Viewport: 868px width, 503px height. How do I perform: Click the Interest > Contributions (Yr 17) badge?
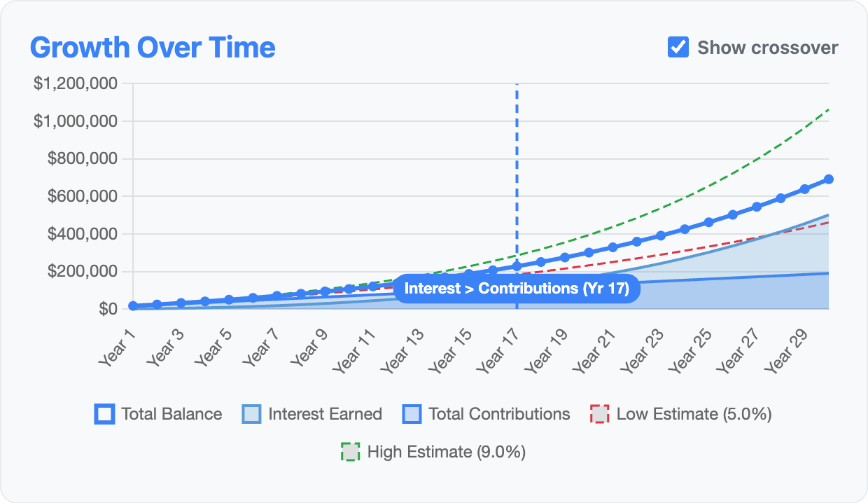click(517, 287)
